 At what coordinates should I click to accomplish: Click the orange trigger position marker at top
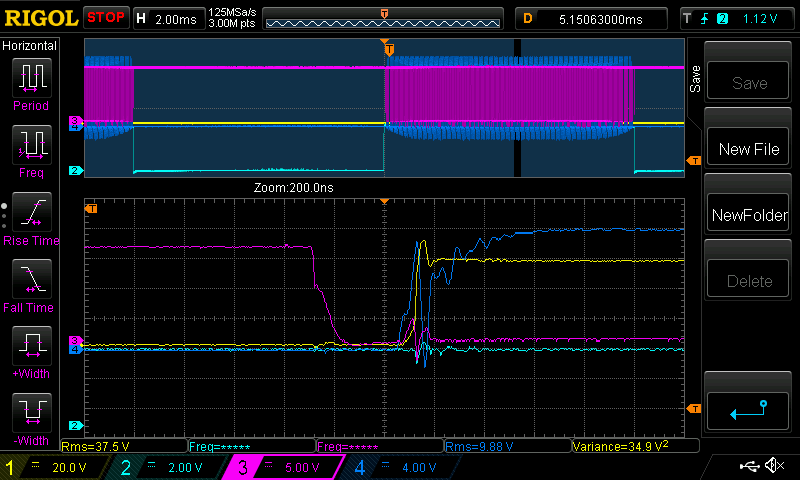tap(389, 48)
